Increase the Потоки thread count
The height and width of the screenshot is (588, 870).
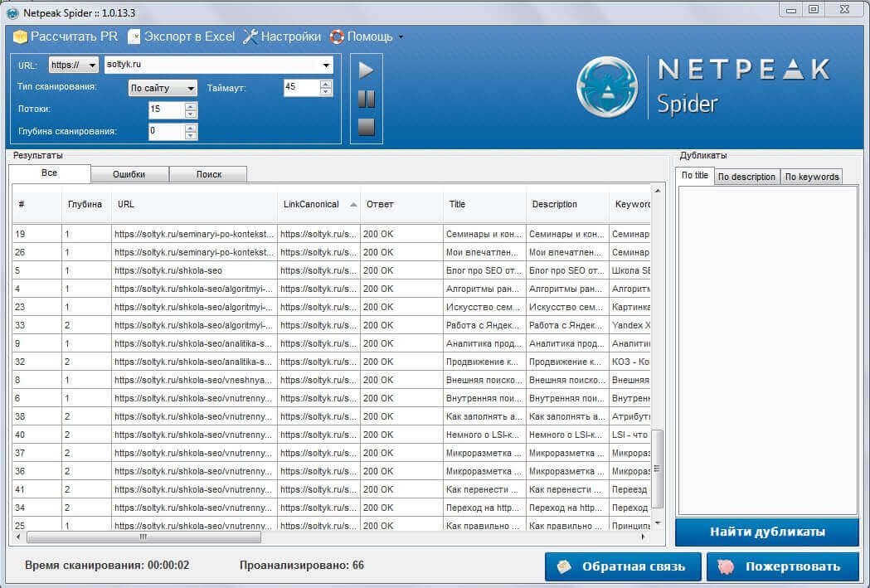coord(191,106)
